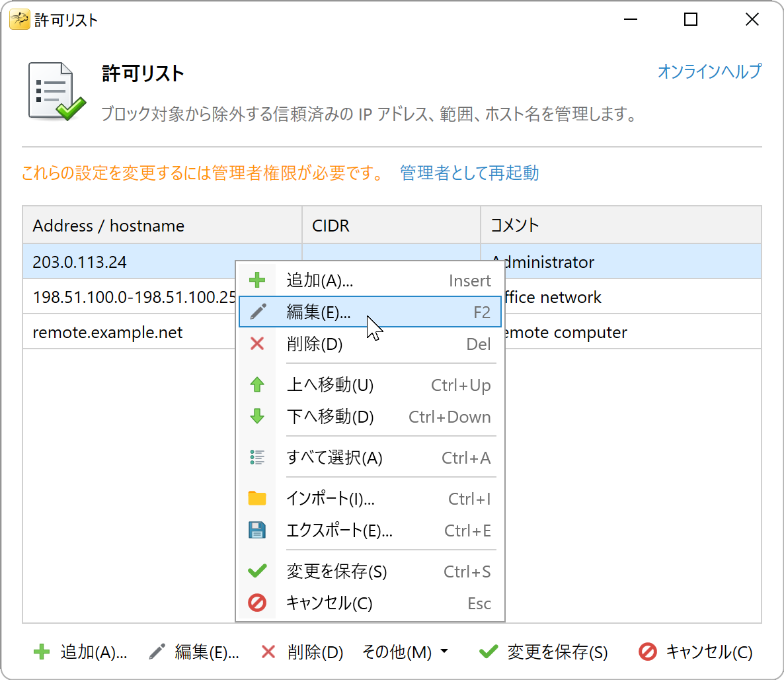
Task: Click the CIDR column header
Action: 391,225
